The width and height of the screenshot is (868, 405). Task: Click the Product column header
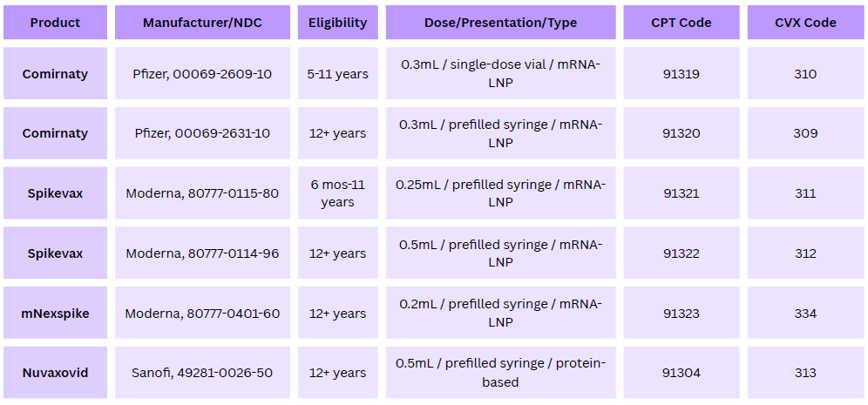pyautogui.click(x=56, y=23)
